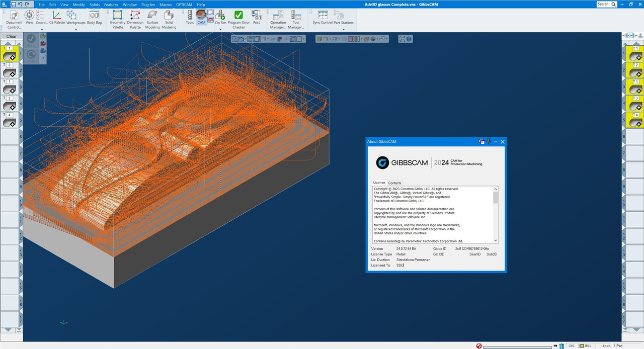Image resolution: width=644 pixels, height=349 pixels.
Task: Click the red stop icon in status bar
Action: coord(479,346)
